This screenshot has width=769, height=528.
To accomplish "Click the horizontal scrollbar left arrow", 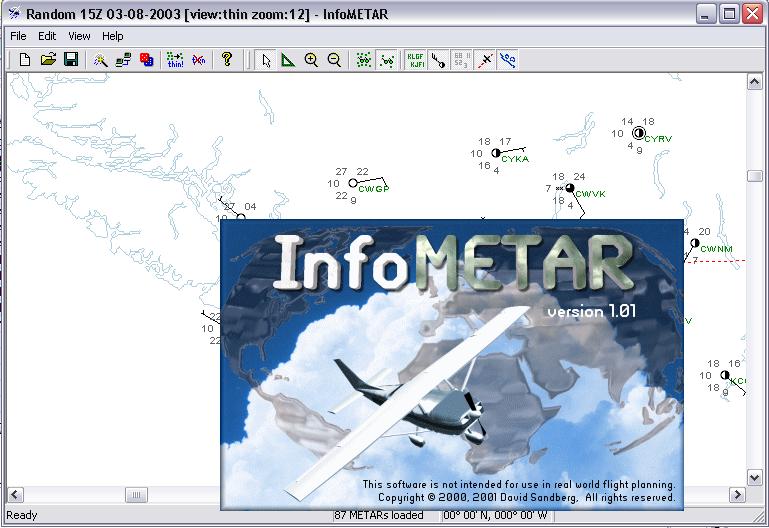I will click(x=15, y=495).
